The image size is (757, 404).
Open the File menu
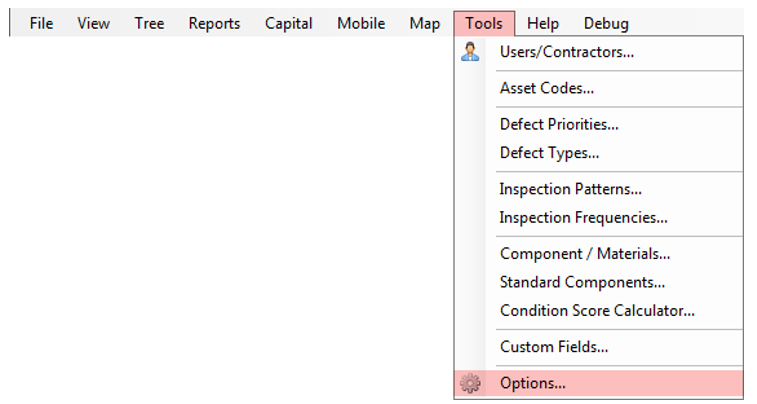coord(41,23)
